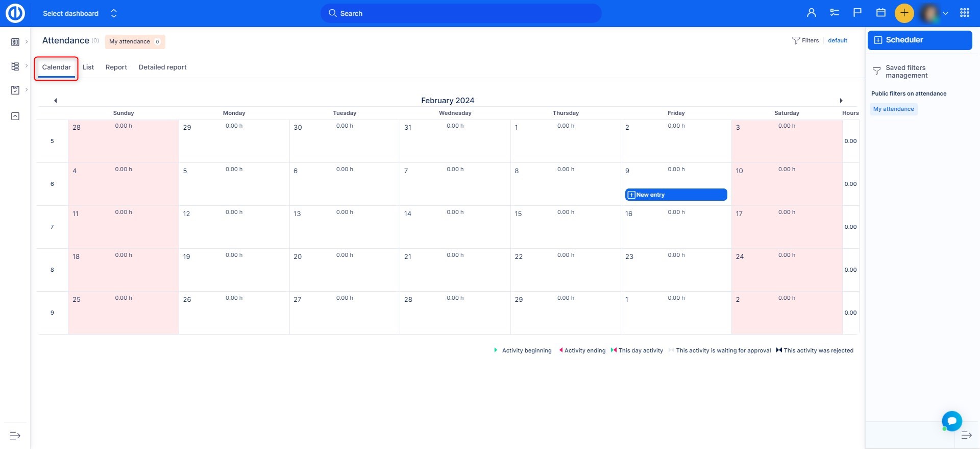The width and height of the screenshot is (980, 449).
Task: Expand the left sidebar with bottom arrow
Action: pyautogui.click(x=15, y=436)
